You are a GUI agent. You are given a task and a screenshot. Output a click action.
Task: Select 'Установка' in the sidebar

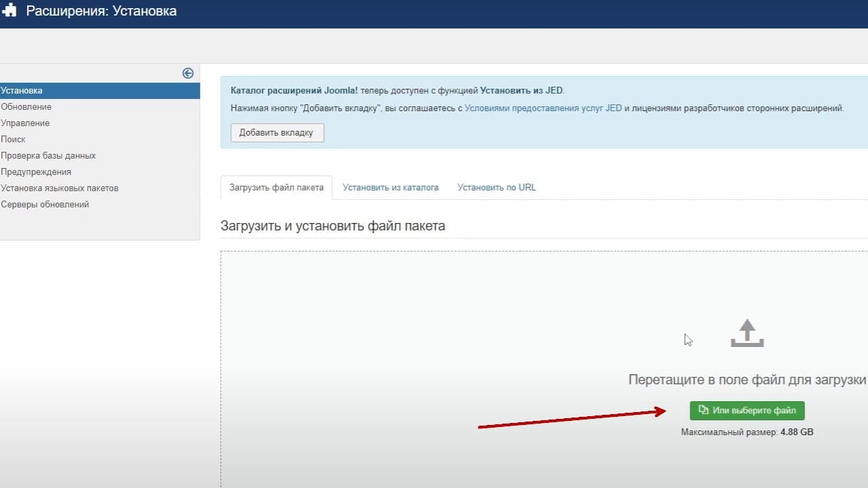(x=100, y=91)
